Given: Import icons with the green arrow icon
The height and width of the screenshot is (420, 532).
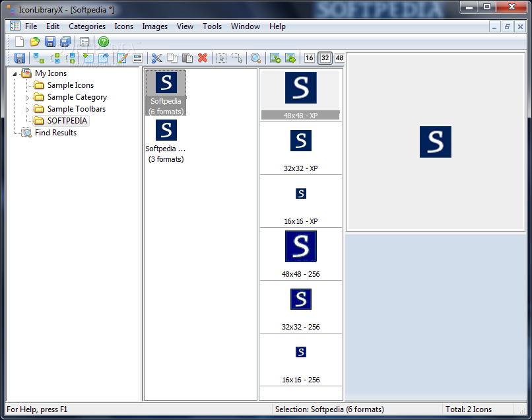Looking at the screenshot, I should coord(88,58).
